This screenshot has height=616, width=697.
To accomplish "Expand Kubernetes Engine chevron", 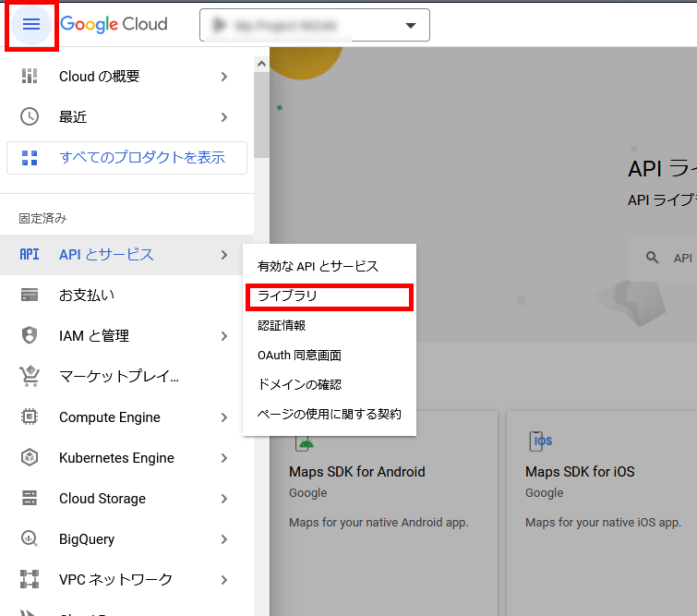I will click(224, 458).
